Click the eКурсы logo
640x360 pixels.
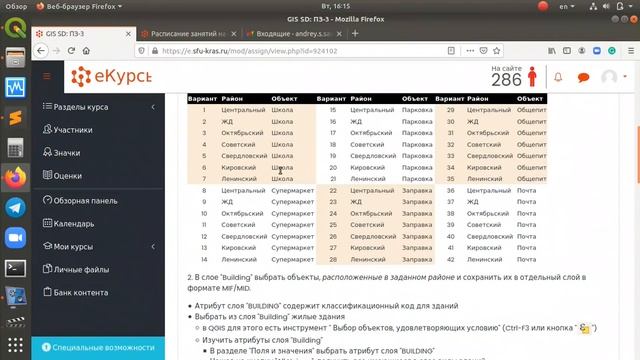click(111, 76)
